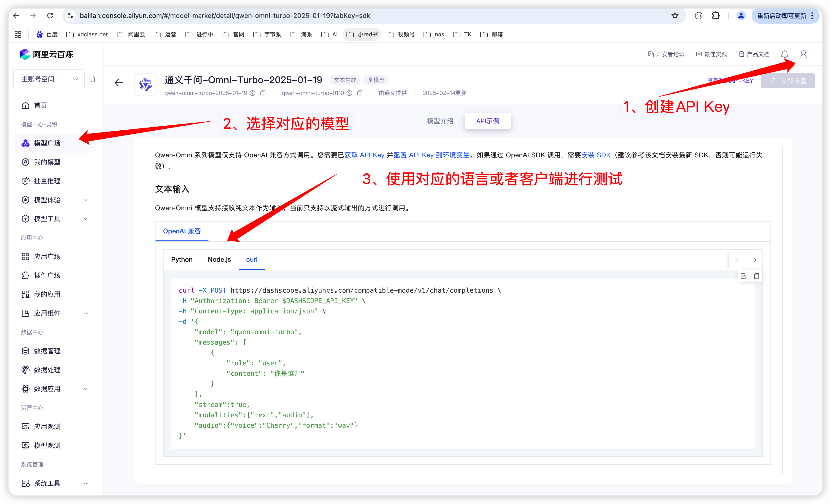Open the 主账号空间 workspace dropdown
This screenshot has height=504, width=831.
click(x=49, y=79)
